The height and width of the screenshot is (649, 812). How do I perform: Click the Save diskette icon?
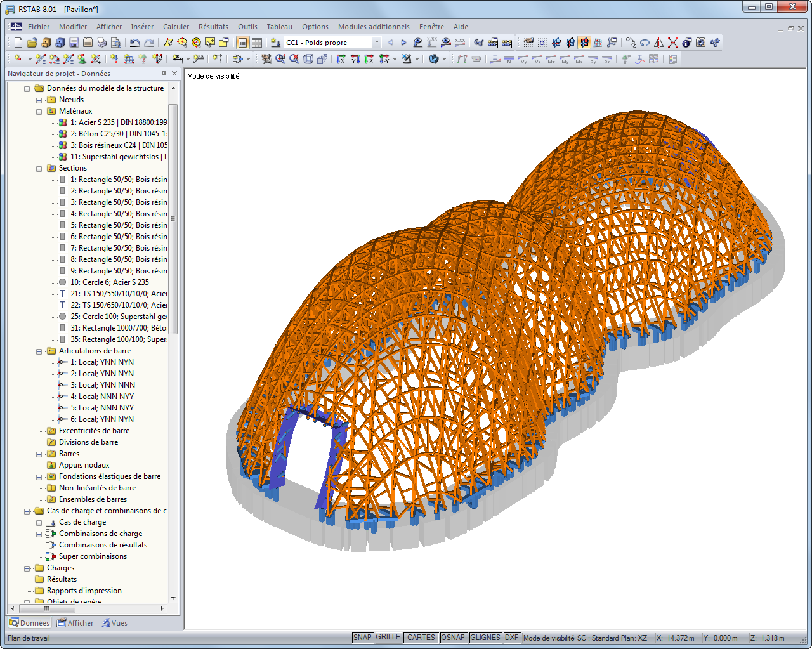pos(74,43)
